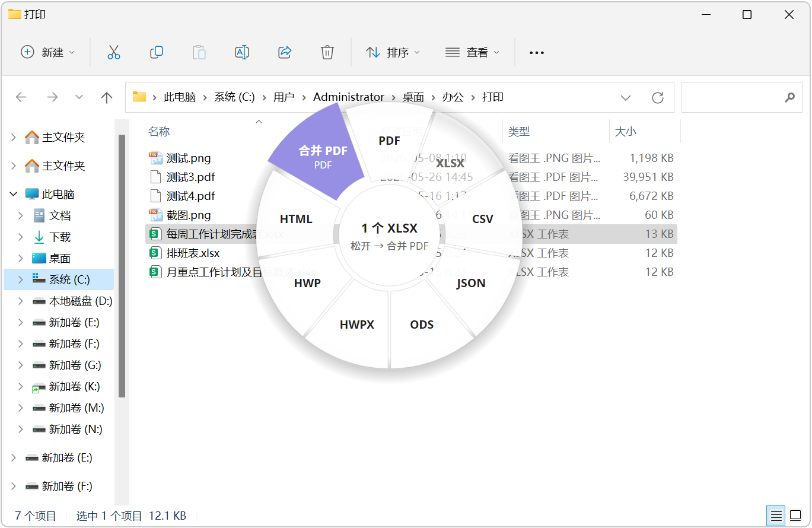Open the 新建 dropdown button

[x=47, y=52]
